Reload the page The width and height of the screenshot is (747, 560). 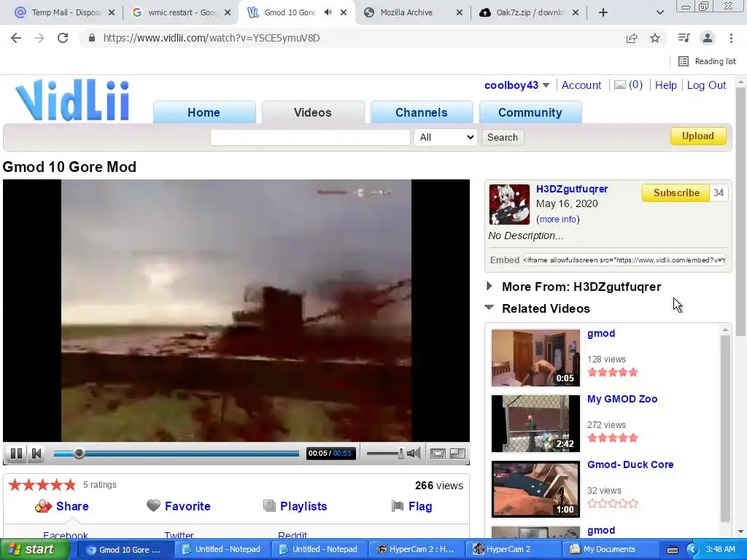(x=63, y=38)
